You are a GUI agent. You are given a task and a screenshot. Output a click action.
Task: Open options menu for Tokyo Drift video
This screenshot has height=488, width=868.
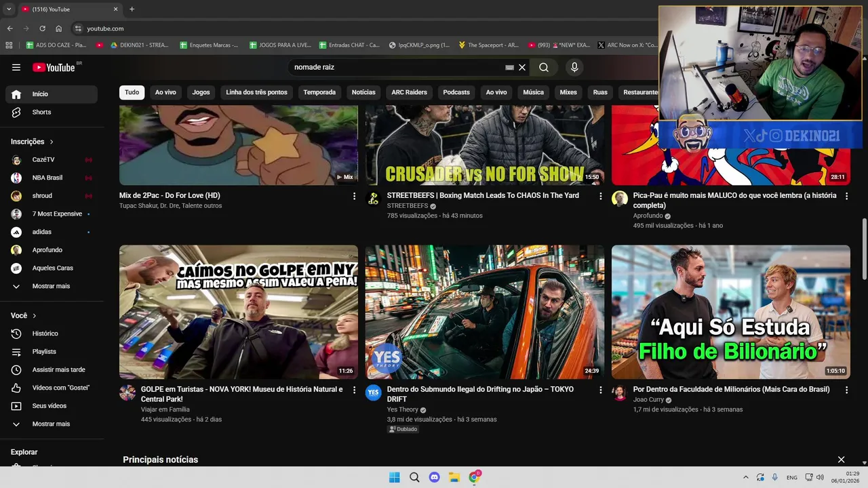600,390
